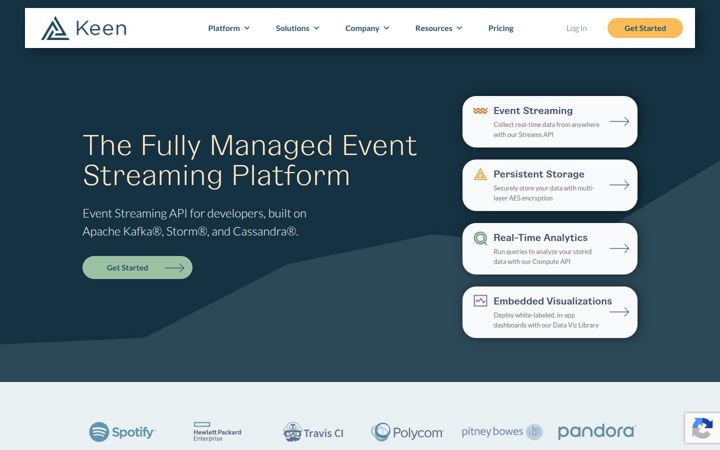Click the arrow on Persistent Storage card
The width and height of the screenshot is (720, 450).
[x=619, y=185]
